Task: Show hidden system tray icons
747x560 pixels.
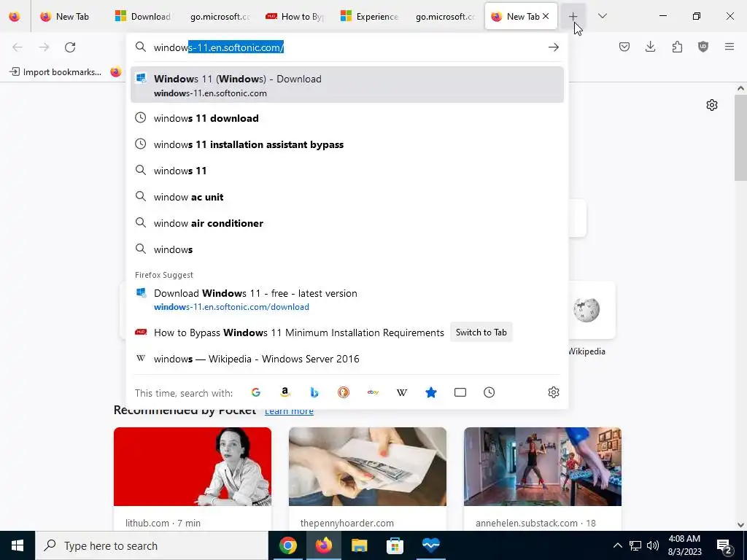Action: click(x=617, y=545)
